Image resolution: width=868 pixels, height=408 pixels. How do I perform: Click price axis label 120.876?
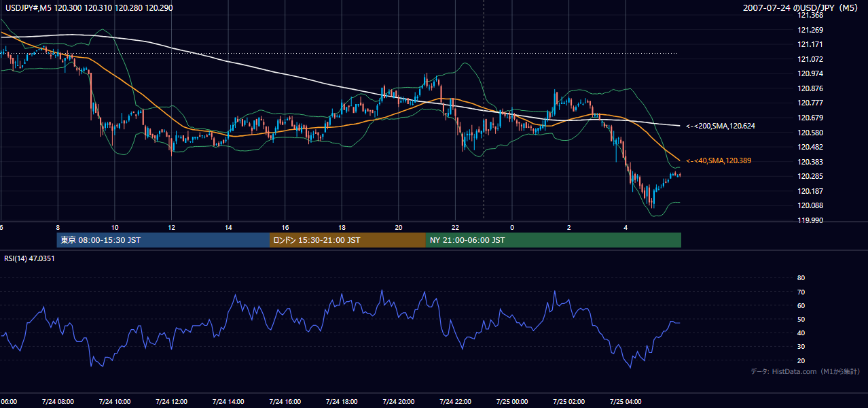(x=809, y=88)
